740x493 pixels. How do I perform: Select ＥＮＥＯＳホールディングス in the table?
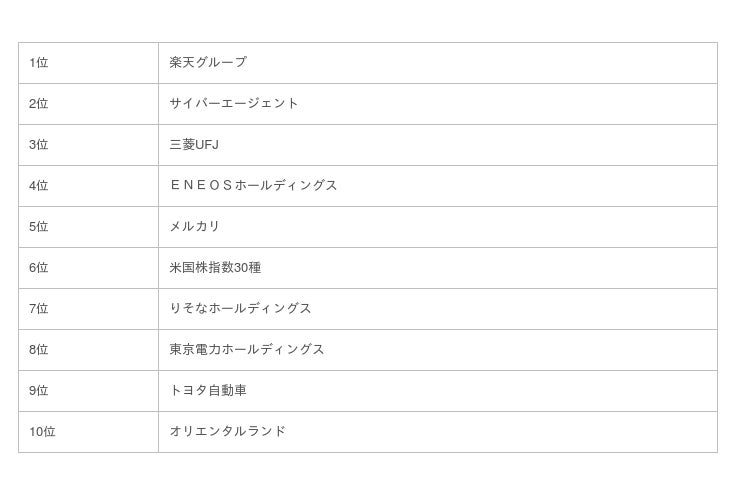tap(254, 185)
